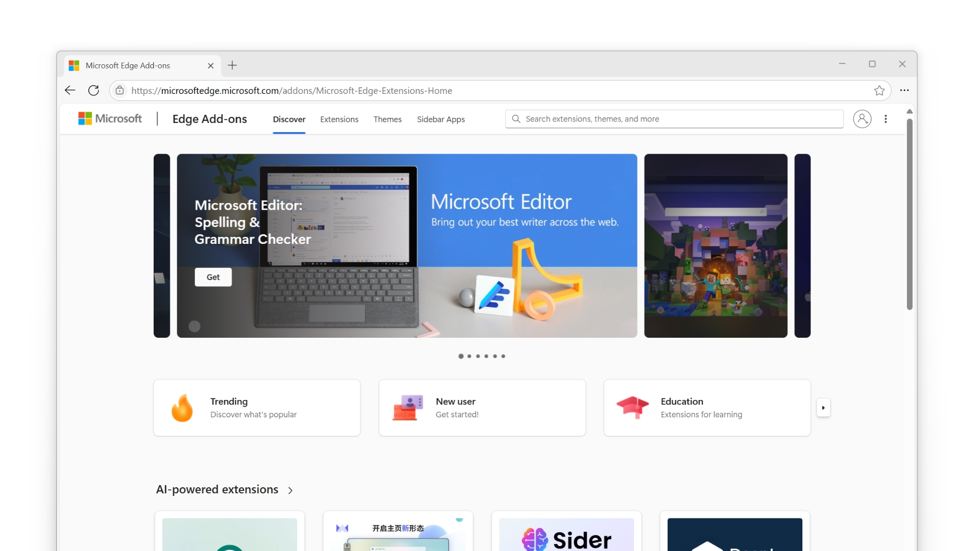Screen dimensions: 980x551
Task: Open the Sider extension card
Action: point(566,531)
